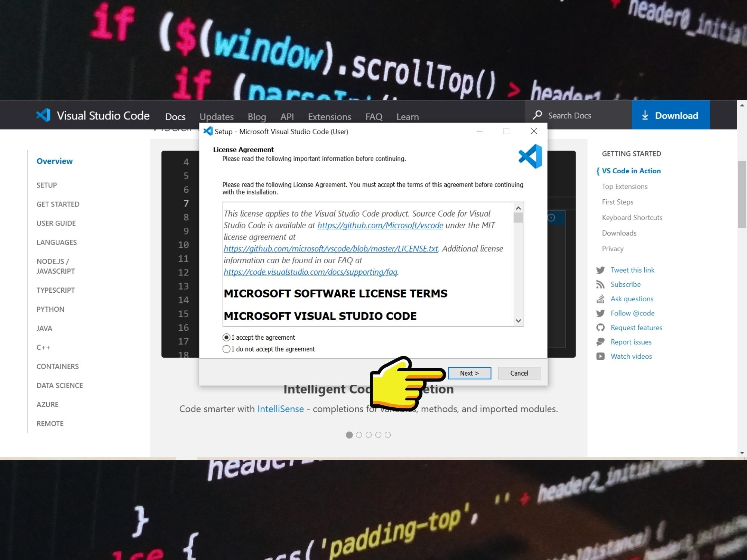This screenshot has width=747, height=560.
Task: Expand the JAVA section
Action: click(x=44, y=328)
